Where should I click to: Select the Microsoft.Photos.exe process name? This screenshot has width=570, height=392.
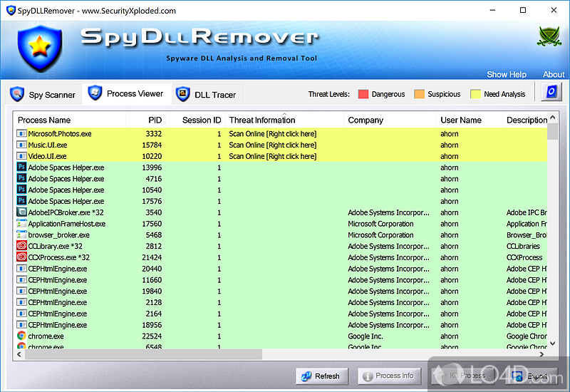click(60, 134)
